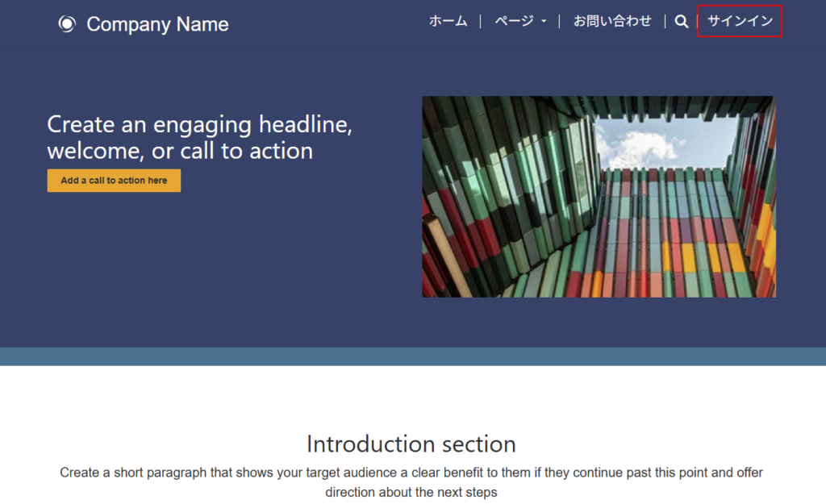Select the 'Create an engaging headline' text line
Image resolution: width=826 pixels, height=504 pixels.
point(199,125)
